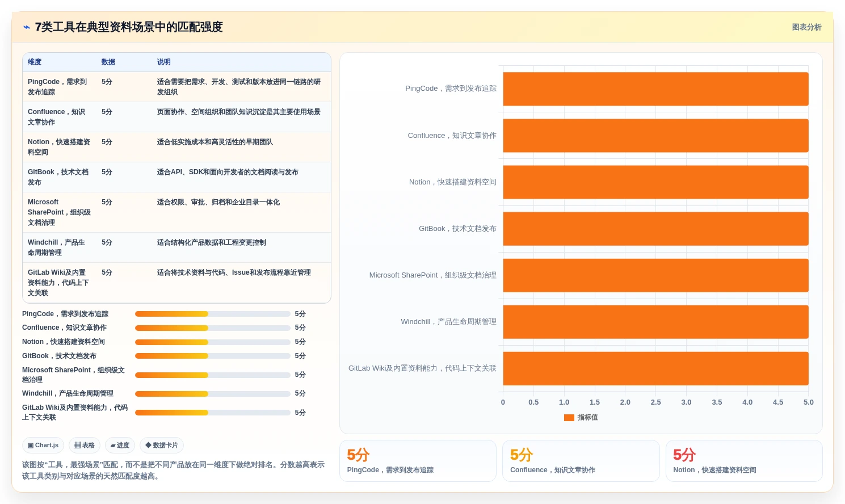
Task: Select the 进度 tag chip
Action: [x=120, y=446]
